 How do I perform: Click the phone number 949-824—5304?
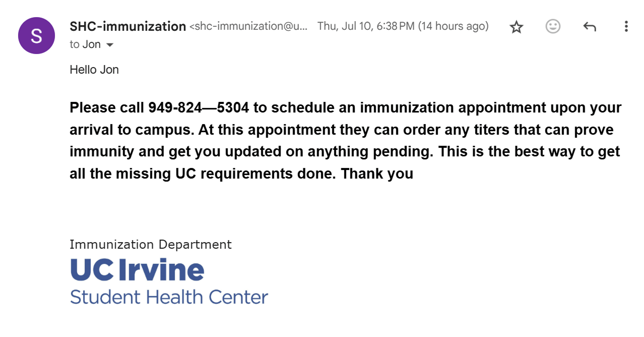coord(199,107)
